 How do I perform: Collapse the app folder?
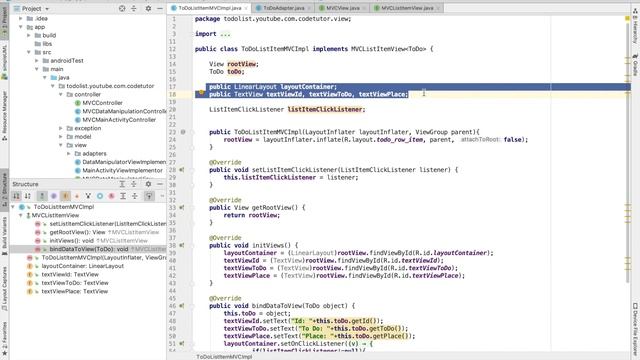coord(21,27)
